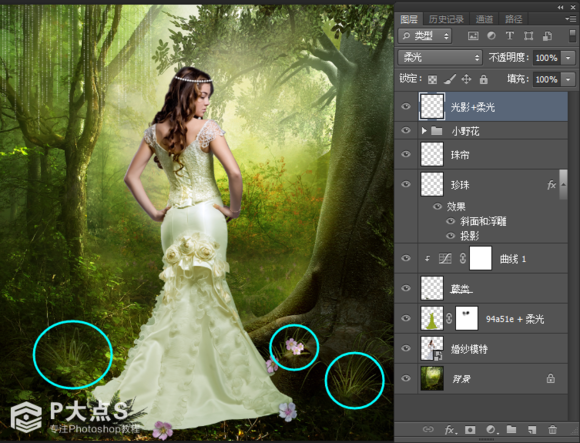Click the curves icon of 曲线 1
Image resolution: width=580 pixels, height=443 pixels.
tap(445, 258)
